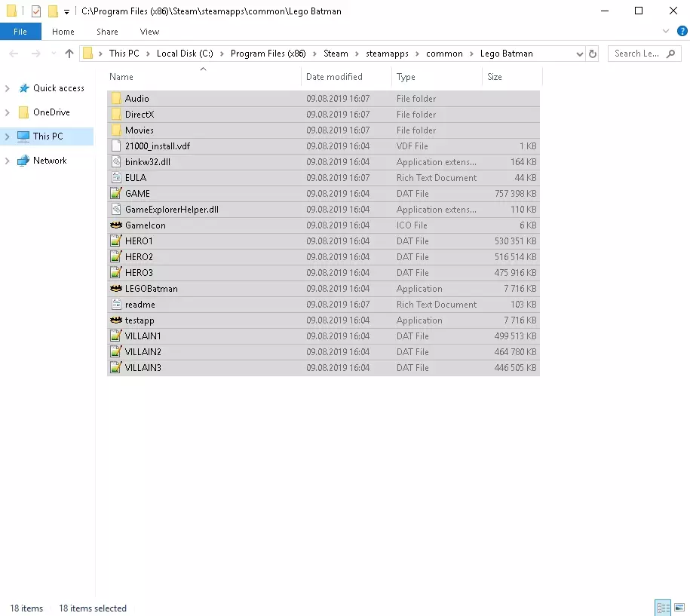Image resolution: width=690 pixels, height=616 pixels.
Task: Click the testapp application icon
Action: coord(116,320)
